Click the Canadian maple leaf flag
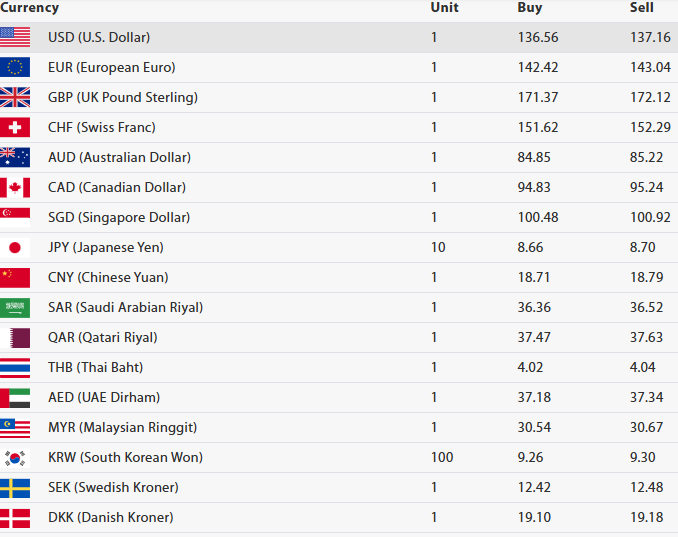The image size is (678, 537). [x=15, y=187]
